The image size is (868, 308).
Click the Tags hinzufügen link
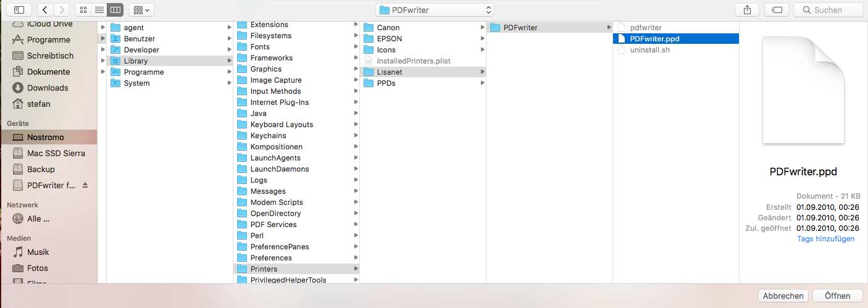tap(825, 239)
